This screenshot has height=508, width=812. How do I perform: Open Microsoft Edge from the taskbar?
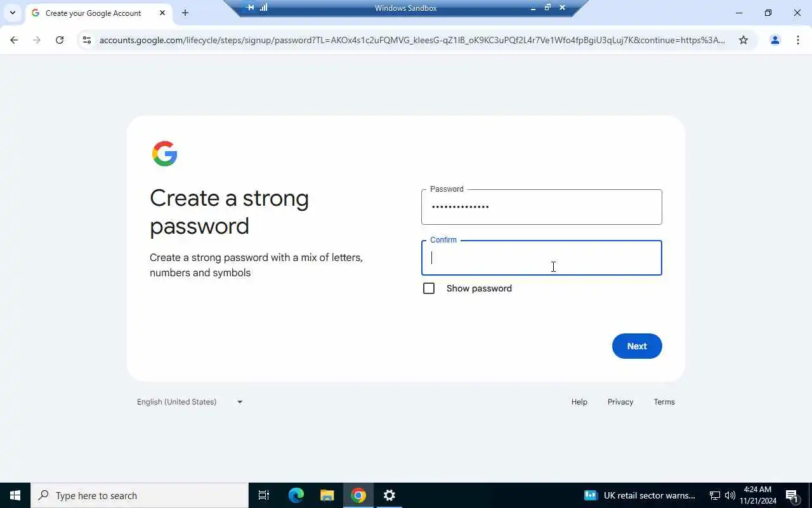tap(296, 495)
